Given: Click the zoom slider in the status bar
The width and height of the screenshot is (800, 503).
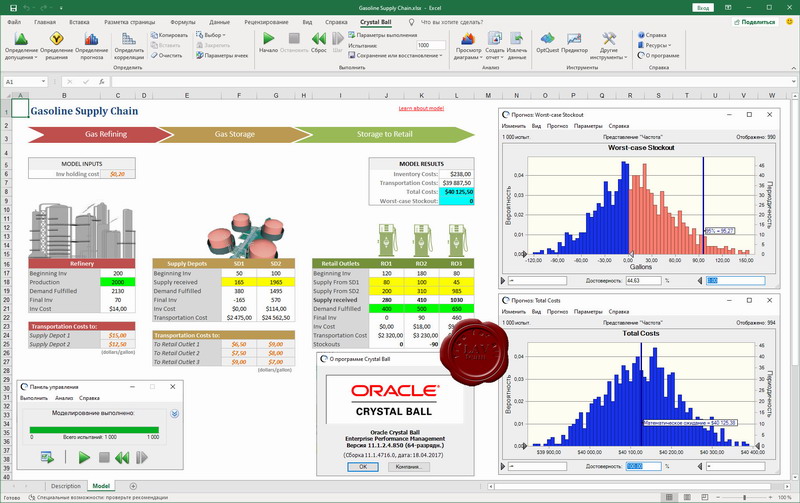Looking at the screenshot, I should pyautogui.click(x=744, y=497).
